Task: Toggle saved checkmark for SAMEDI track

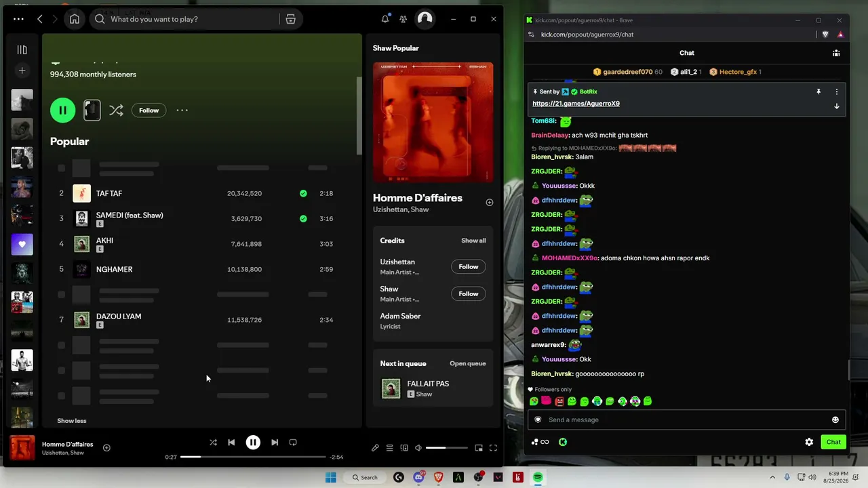Action: [x=303, y=218]
